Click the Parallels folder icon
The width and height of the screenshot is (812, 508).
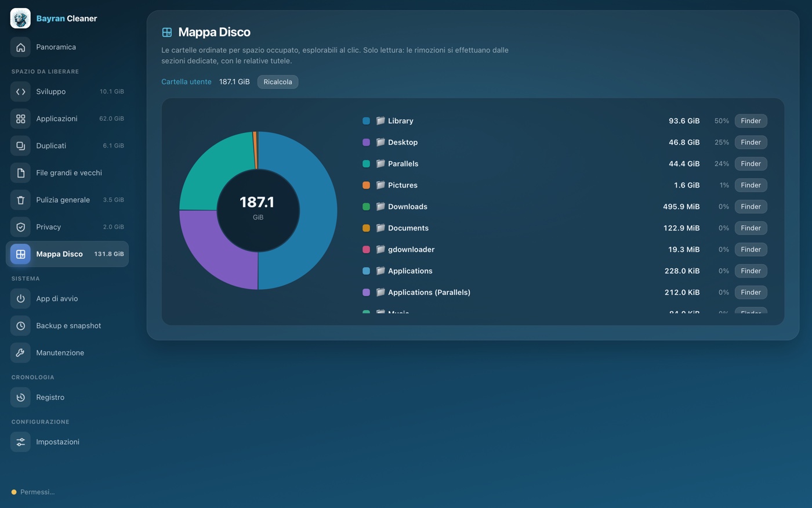point(380,164)
